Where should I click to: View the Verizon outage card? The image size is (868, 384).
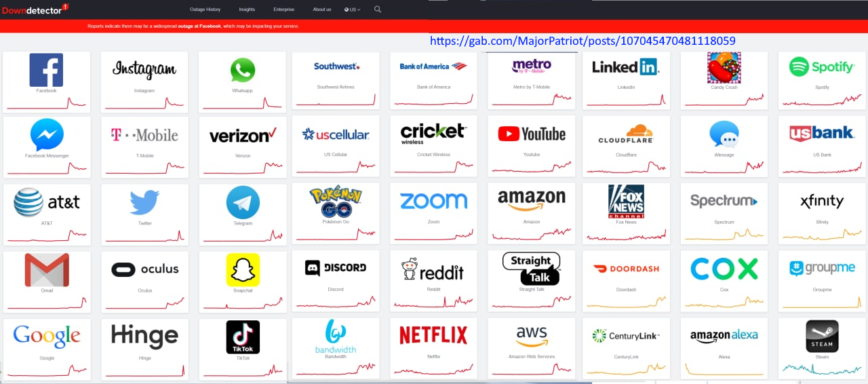pyautogui.click(x=242, y=147)
